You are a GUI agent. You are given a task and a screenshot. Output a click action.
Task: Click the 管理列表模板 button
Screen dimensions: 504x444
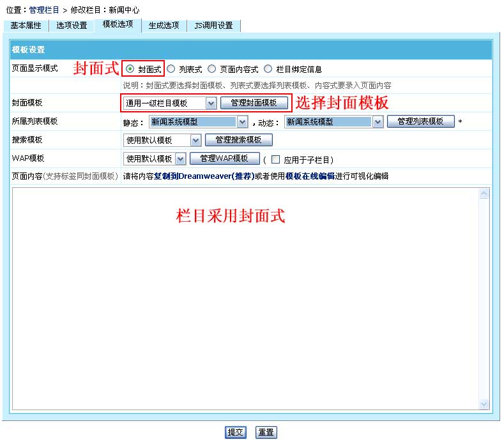(x=420, y=121)
